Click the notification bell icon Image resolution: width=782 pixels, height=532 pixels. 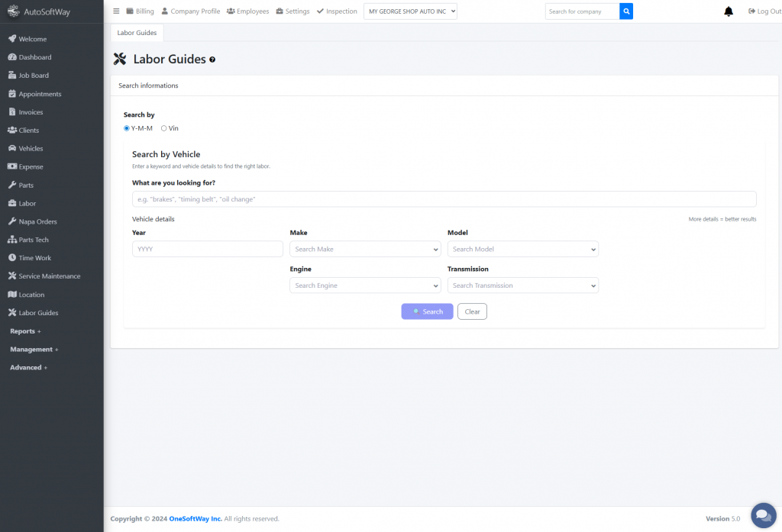(729, 11)
